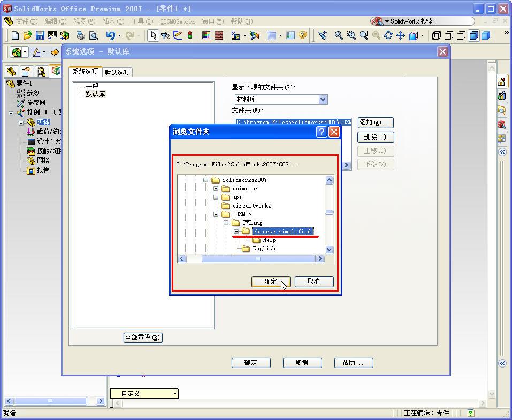Collapse the SolidWorks2007 folder node
The width and height of the screenshot is (512, 420).
[205, 180]
